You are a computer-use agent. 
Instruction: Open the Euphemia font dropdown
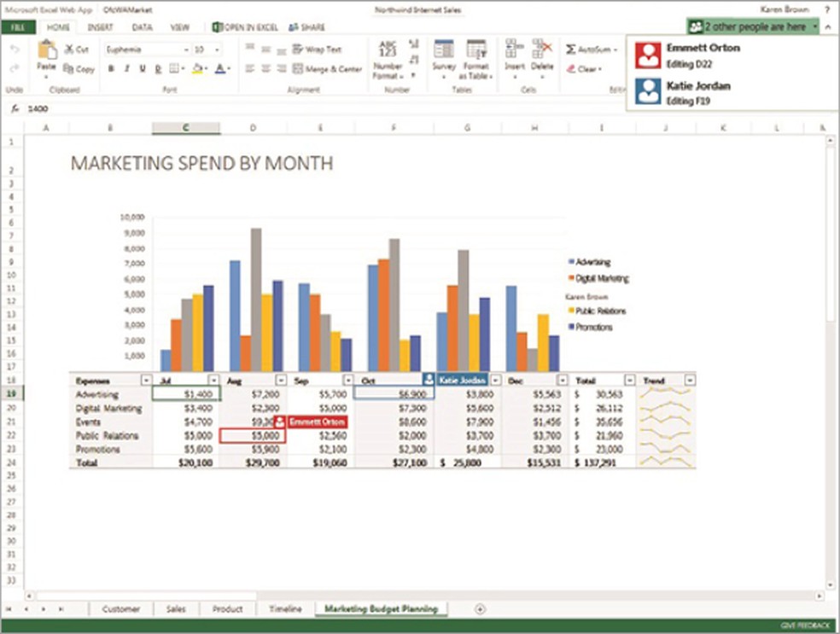[186, 49]
